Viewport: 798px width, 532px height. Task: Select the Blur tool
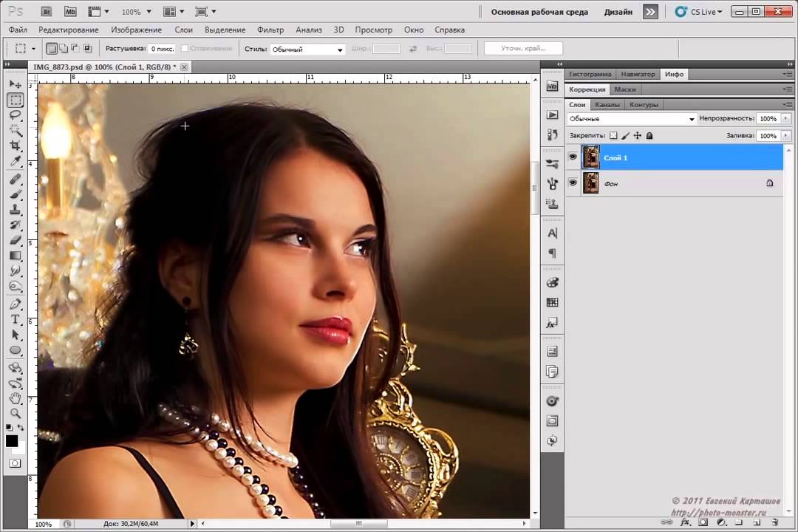point(16,271)
